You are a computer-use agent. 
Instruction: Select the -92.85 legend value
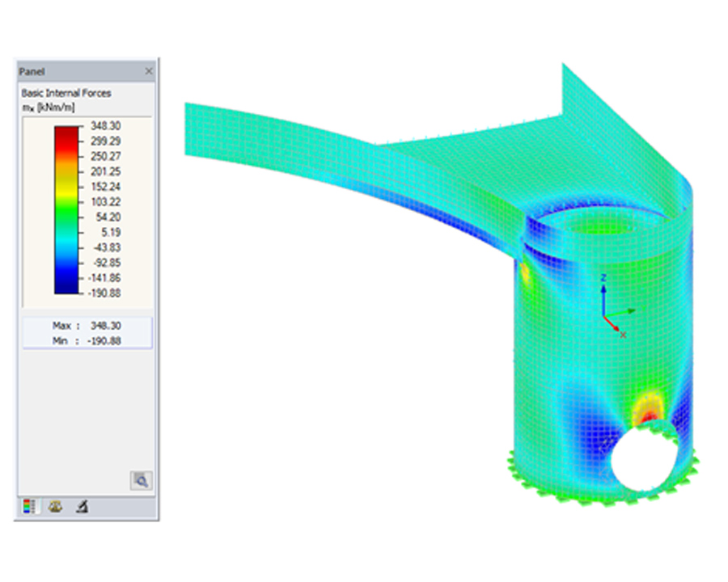tap(107, 263)
